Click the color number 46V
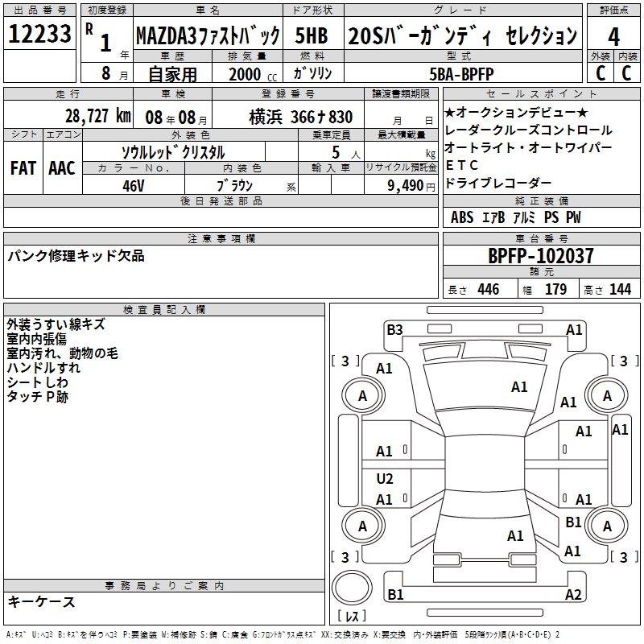The width and height of the screenshot is (644, 644). tap(134, 186)
